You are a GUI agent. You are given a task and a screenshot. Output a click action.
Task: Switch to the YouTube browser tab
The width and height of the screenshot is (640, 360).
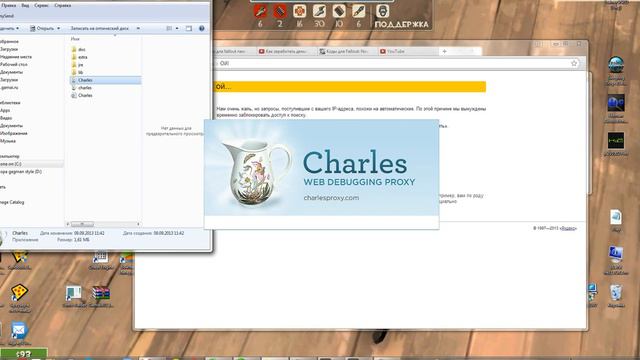(407, 51)
